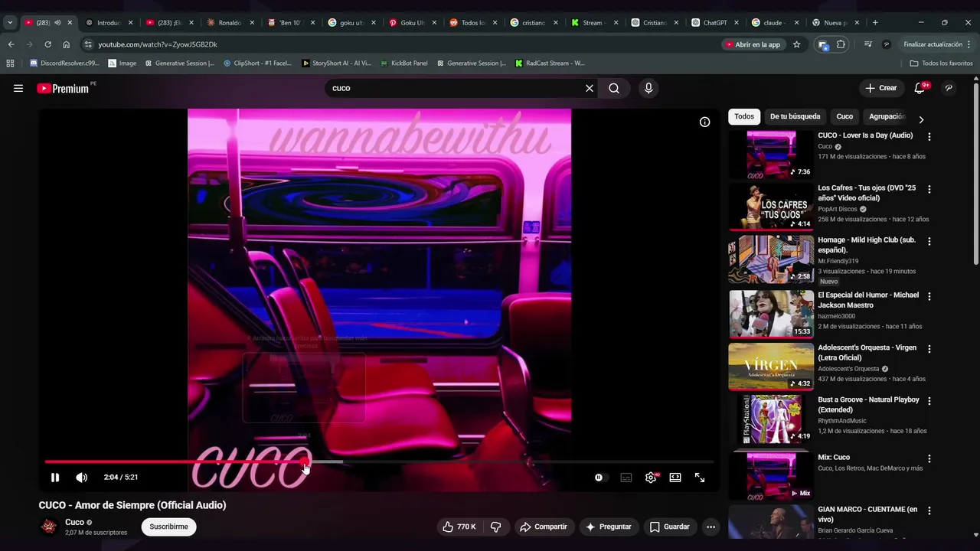Image resolution: width=980 pixels, height=551 pixels.
Task: Open options for Homage Mild High Club
Action: 929,241
